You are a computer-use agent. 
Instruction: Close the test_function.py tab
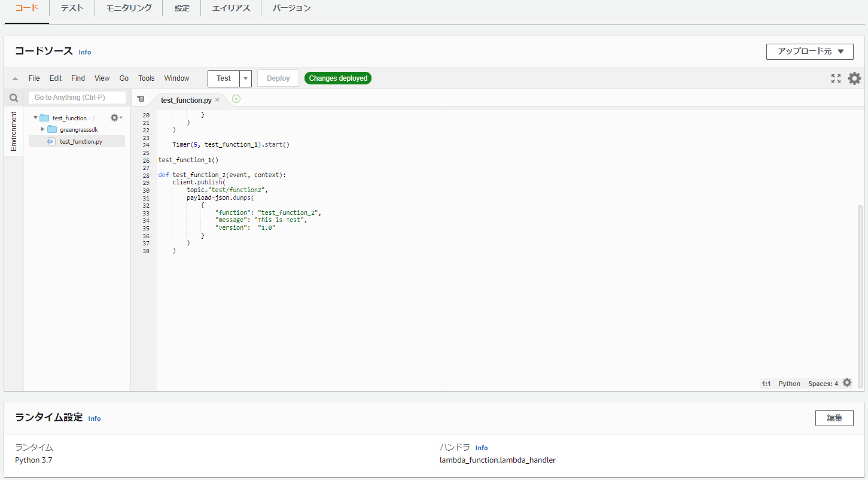click(217, 100)
